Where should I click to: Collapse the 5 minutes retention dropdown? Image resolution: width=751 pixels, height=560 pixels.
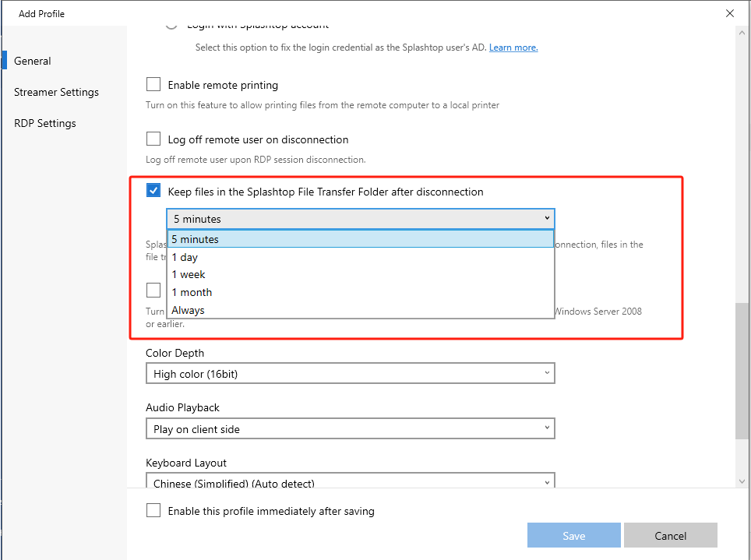pos(361,219)
